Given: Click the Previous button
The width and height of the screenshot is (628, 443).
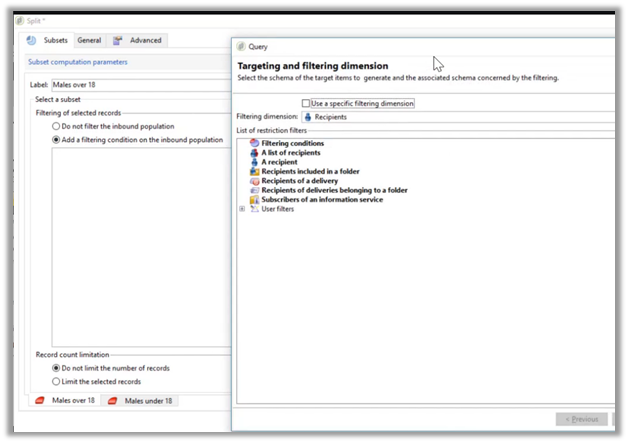Looking at the screenshot, I should [x=581, y=419].
